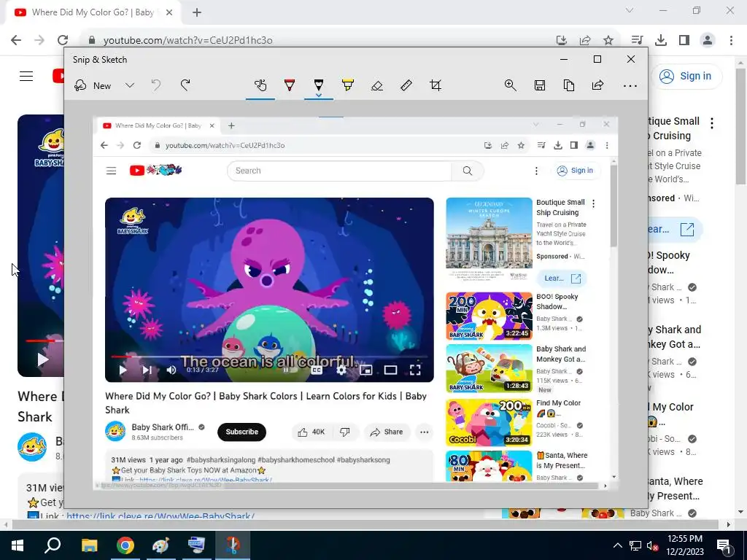Play the YouTube video behind Snip & Sketch
Screen dimensions: 747x560
pos(43,359)
